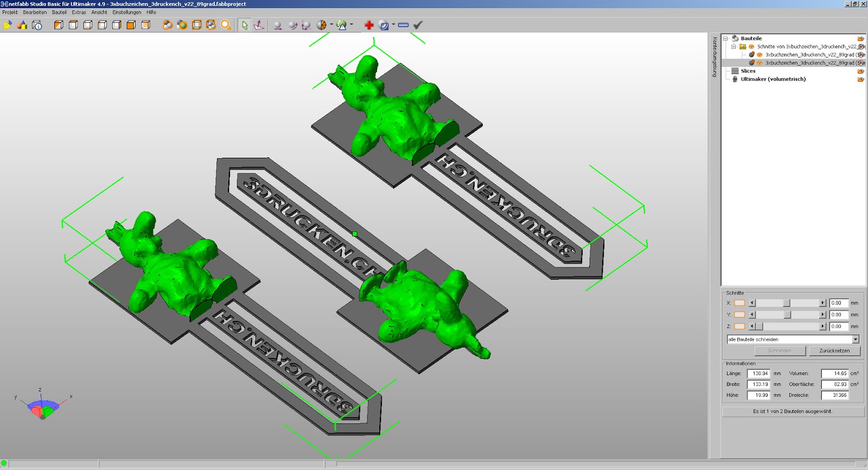The height and width of the screenshot is (470, 868).
Task: Toggle the Z cut orange box
Action: pos(739,326)
